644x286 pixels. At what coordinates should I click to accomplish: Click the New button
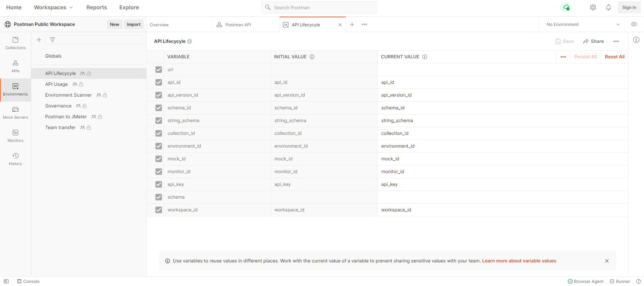coord(115,24)
